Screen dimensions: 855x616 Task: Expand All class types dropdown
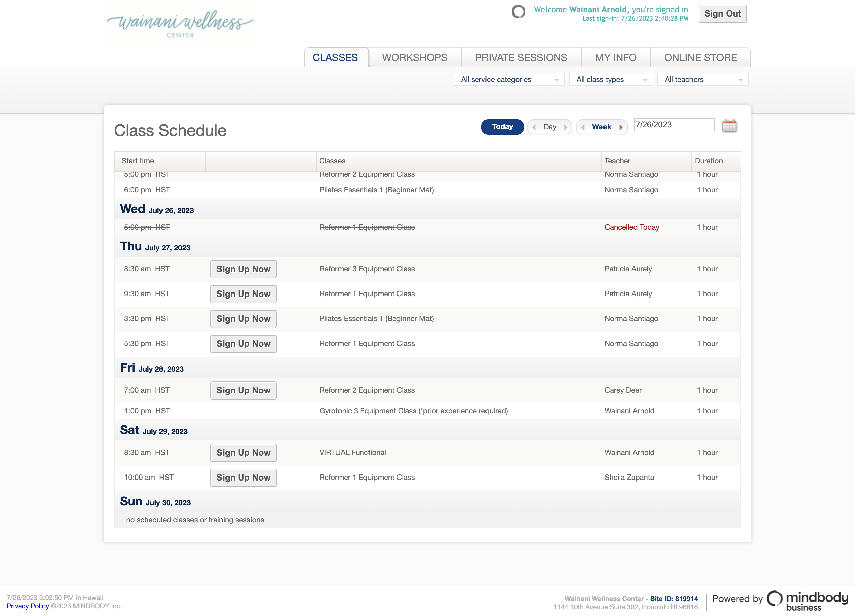click(611, 80)
